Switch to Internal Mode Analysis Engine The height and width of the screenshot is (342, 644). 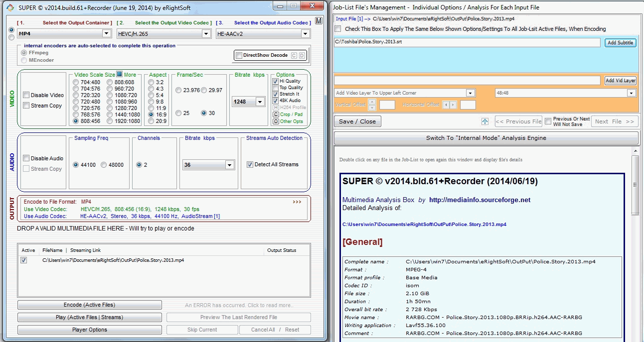click(486, 138)
